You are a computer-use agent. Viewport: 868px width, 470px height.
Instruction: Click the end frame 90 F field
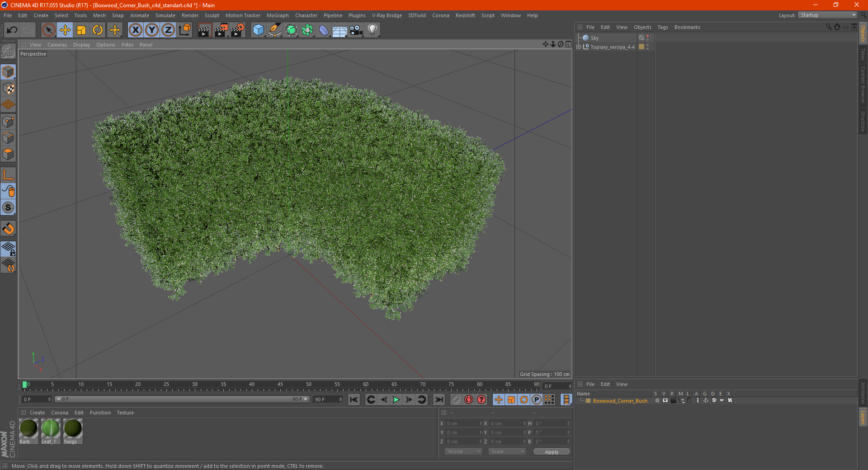click(328, 399)
